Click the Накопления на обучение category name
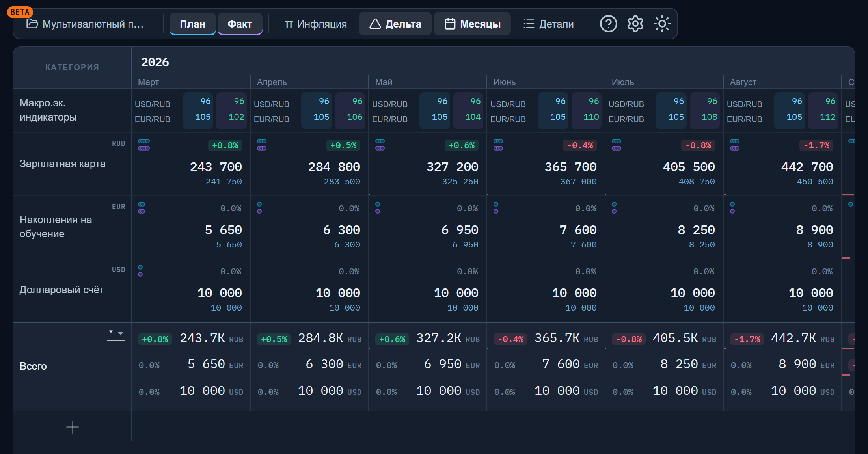The image size is (868, 454). [56, 227]
